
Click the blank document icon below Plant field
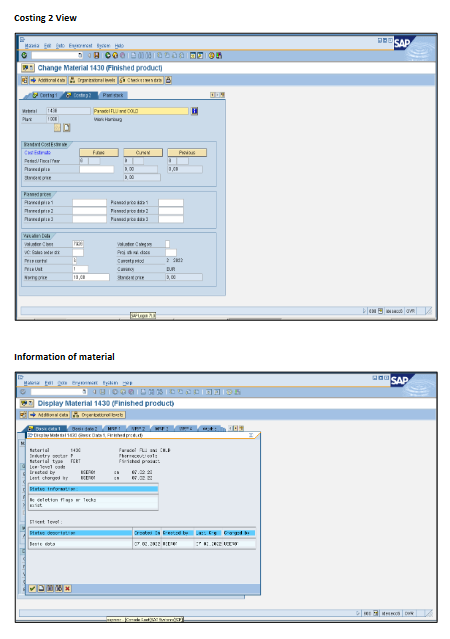(x=66, y=128)
